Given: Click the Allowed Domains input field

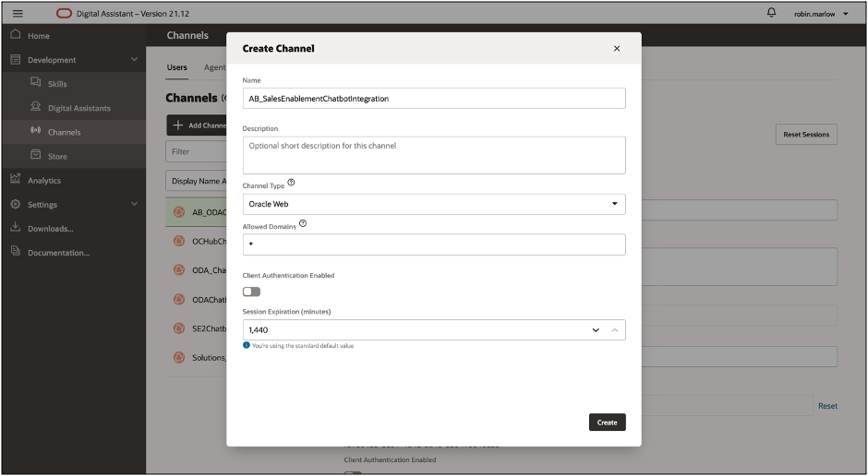Looking at the screenshot, I should click(x=434, y=244).
